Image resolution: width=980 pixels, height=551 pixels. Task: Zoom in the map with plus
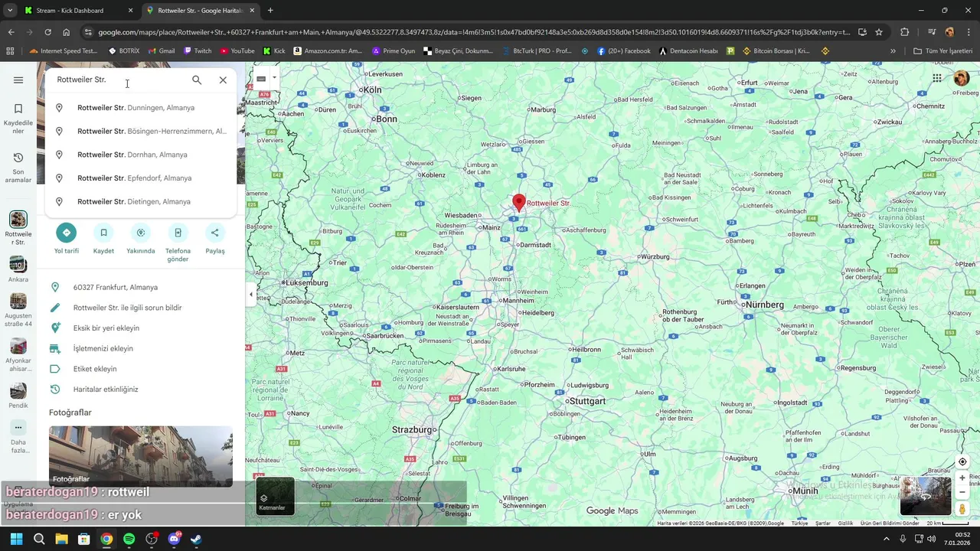[962, 478]
